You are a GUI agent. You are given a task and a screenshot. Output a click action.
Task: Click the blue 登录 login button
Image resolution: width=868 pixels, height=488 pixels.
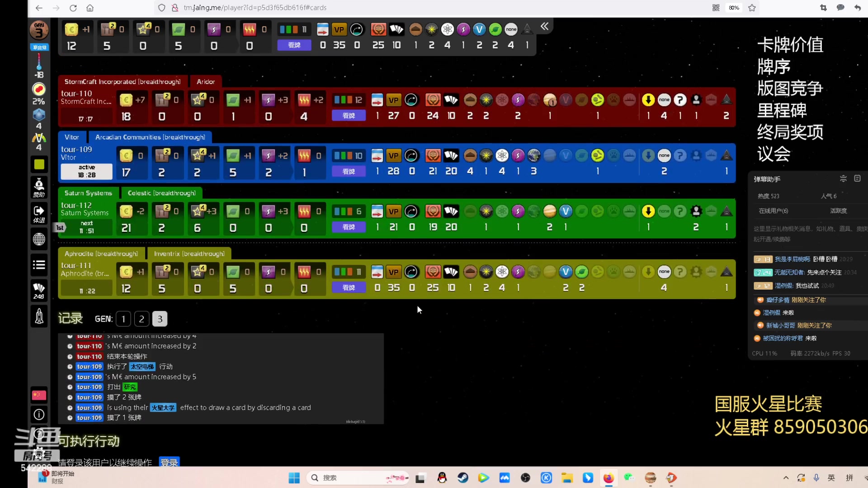(169, 462)
